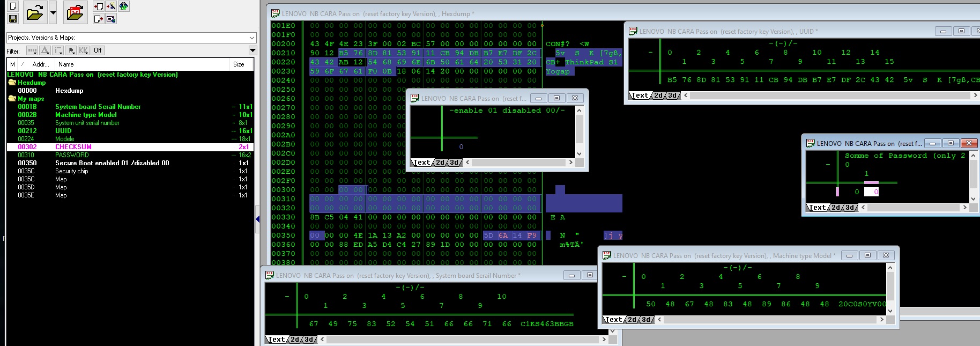This screenshot has height=346, width=980.
Task: Select the UUID map at 00212
Action: [x=130, y=131]
